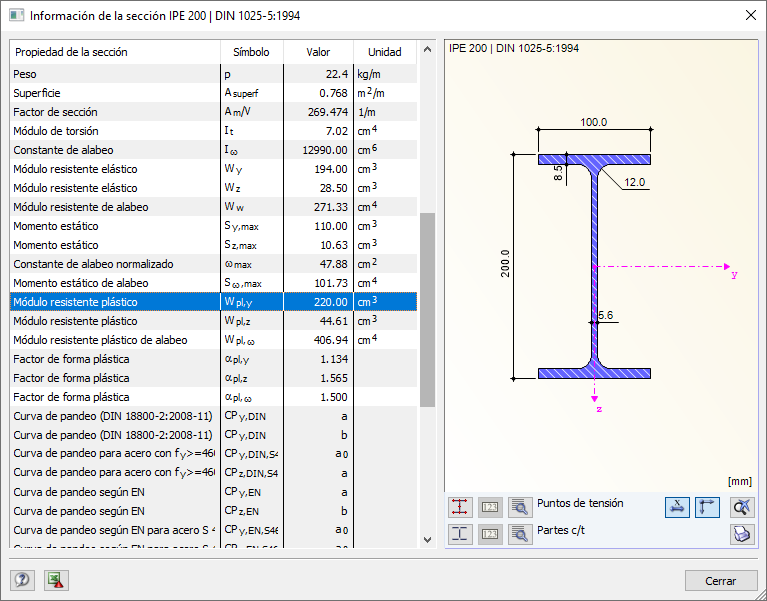Select the Peso row
The image size is (767, 601).
[x=213, y=74]
